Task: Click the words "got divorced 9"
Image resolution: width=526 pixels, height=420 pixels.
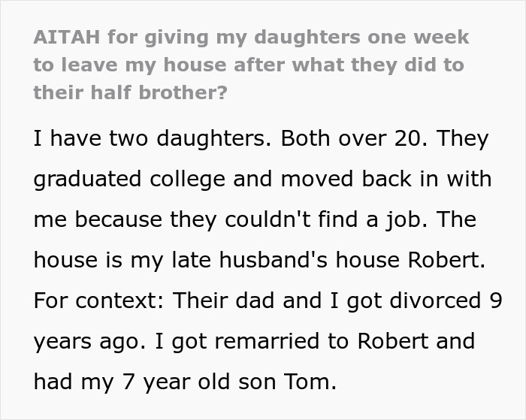Action: click(425, 301)
